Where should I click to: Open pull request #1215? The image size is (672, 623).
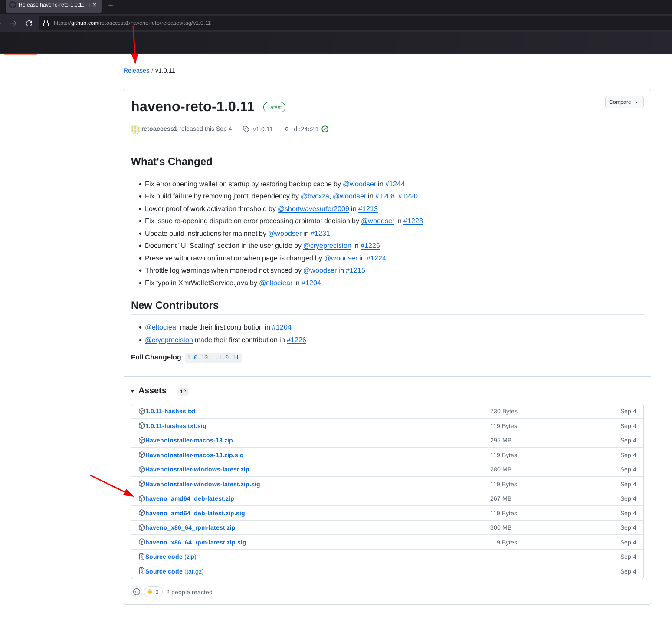355,270
